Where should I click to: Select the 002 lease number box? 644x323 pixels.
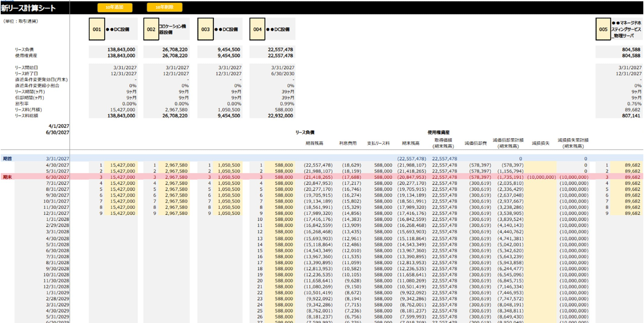click(151, 29)
